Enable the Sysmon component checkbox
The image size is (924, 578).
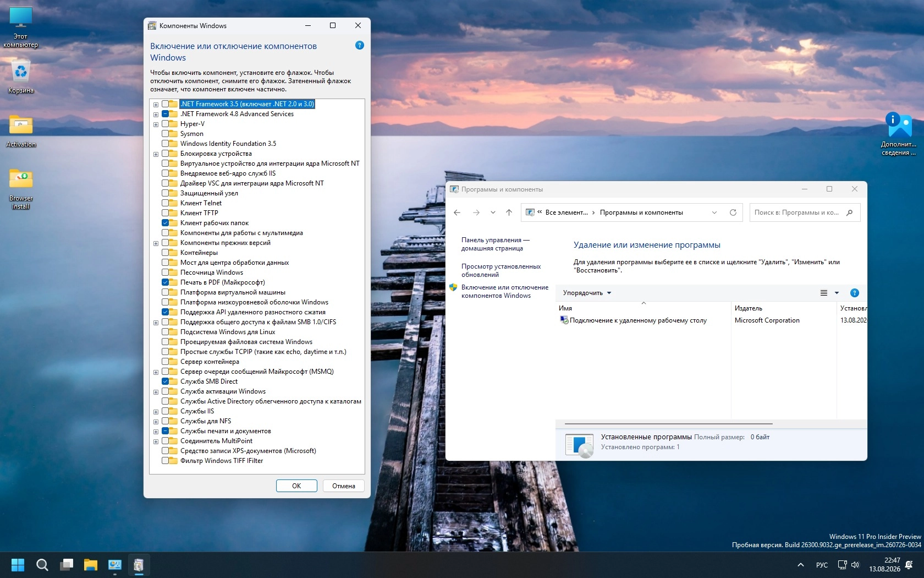point(166,134)
